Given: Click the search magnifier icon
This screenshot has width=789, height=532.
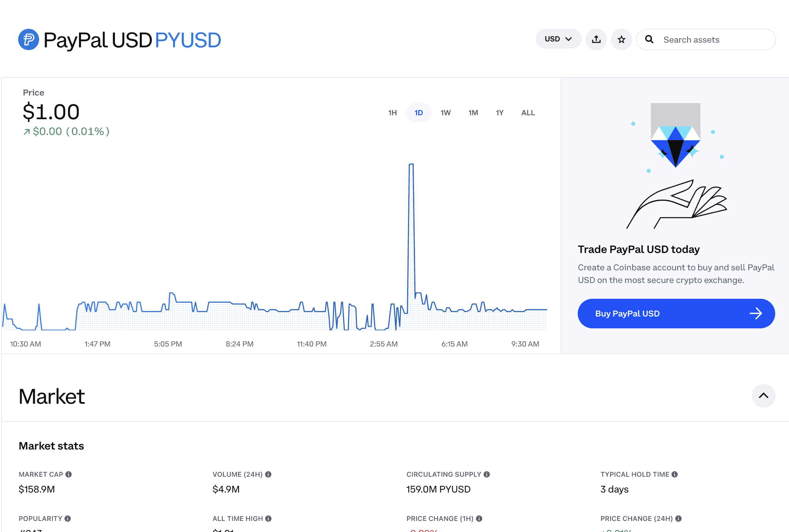Looking at the screenshot, I should pyautogui.click(x=649, y=39).
